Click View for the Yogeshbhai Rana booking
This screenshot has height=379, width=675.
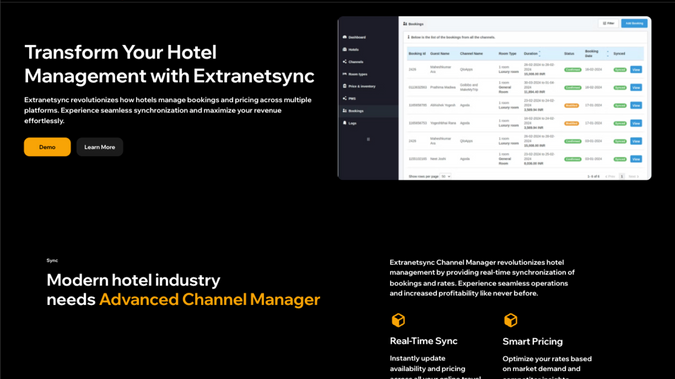(x=636, y=123)
